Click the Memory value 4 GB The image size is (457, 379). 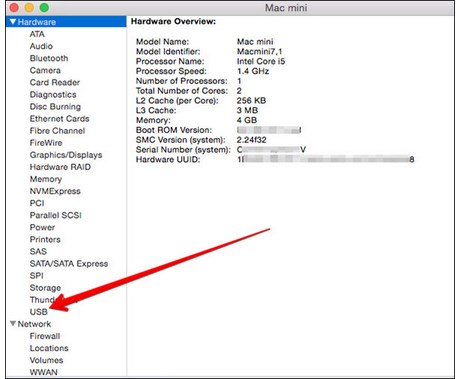(247, 120)
